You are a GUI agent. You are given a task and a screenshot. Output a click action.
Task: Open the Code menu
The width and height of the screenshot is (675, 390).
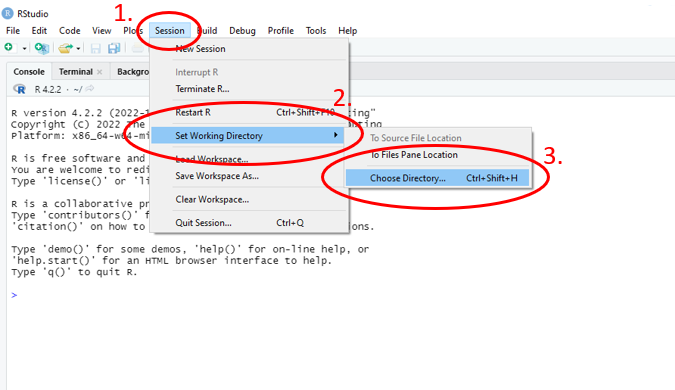pos(70,31)
